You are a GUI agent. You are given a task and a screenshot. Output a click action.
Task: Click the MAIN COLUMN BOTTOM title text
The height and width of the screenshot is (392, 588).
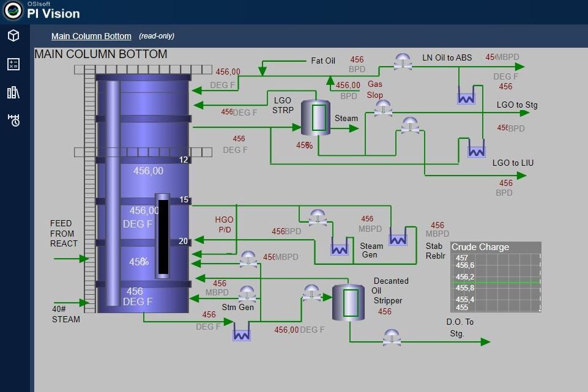pos(101,54)
